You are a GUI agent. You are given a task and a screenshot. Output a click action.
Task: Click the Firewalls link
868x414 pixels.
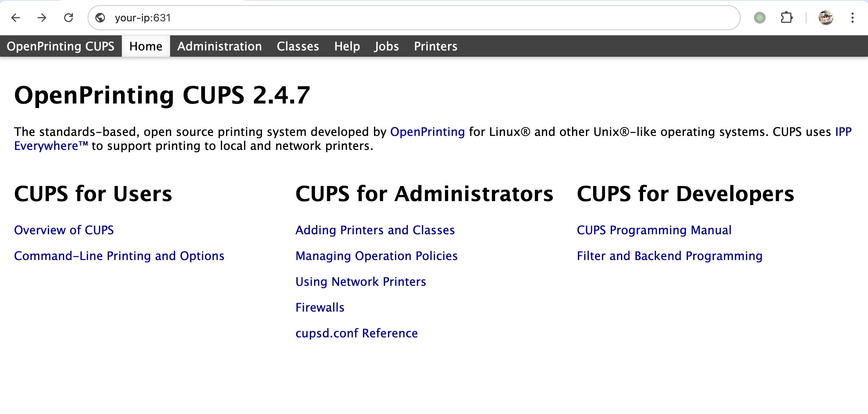point(320,308)
